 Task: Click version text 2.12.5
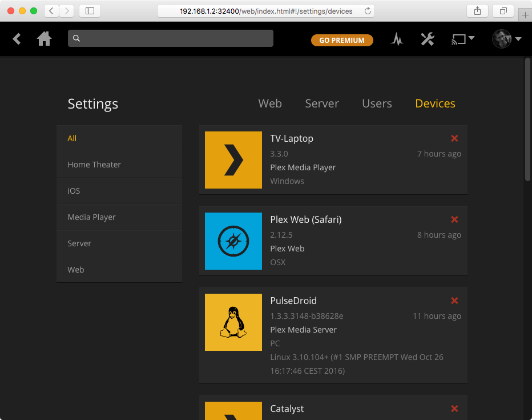coord(281,235)
